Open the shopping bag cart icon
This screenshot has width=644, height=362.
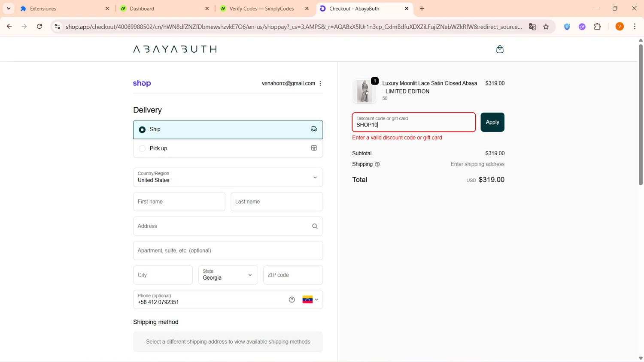tap(500, 49)
